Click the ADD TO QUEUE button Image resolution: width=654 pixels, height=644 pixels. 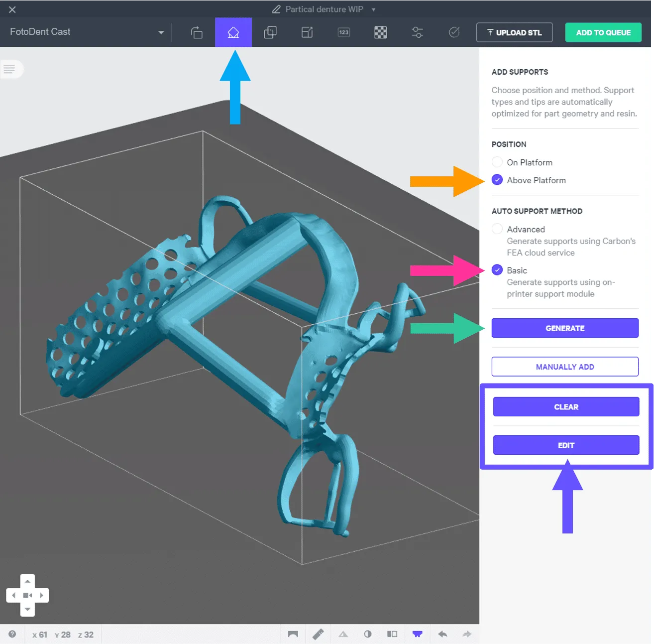click(603, 32)
